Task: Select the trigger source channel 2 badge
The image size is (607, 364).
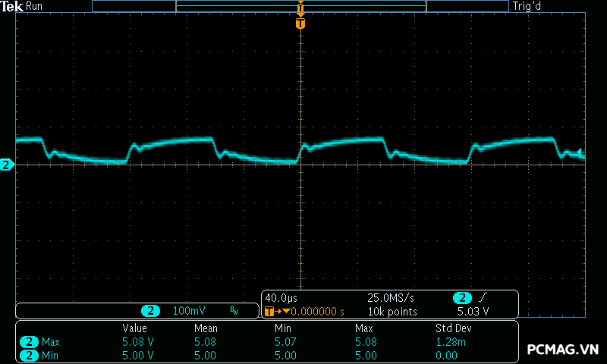Action: click(462, 298)
